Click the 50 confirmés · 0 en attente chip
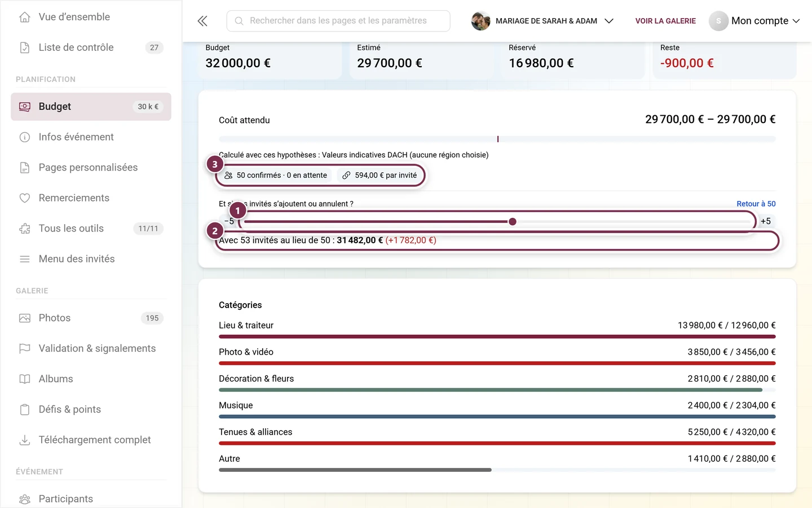 276,176
